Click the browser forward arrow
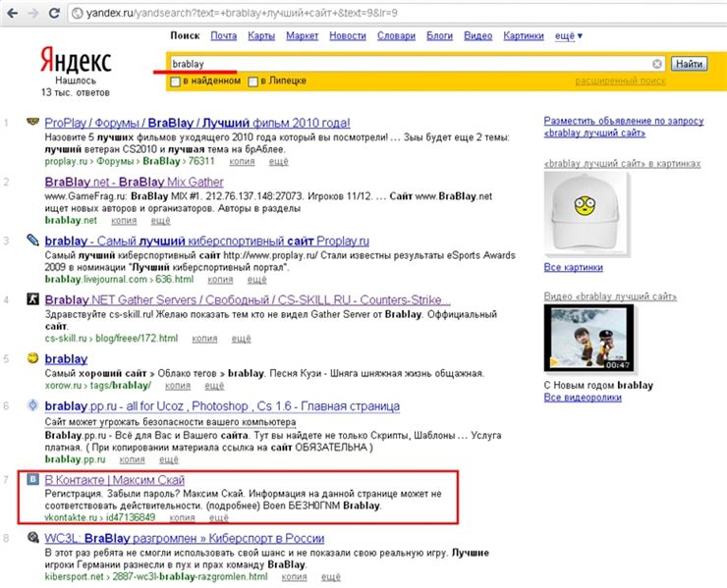This screenshot has width=727, height=588. 32,12
